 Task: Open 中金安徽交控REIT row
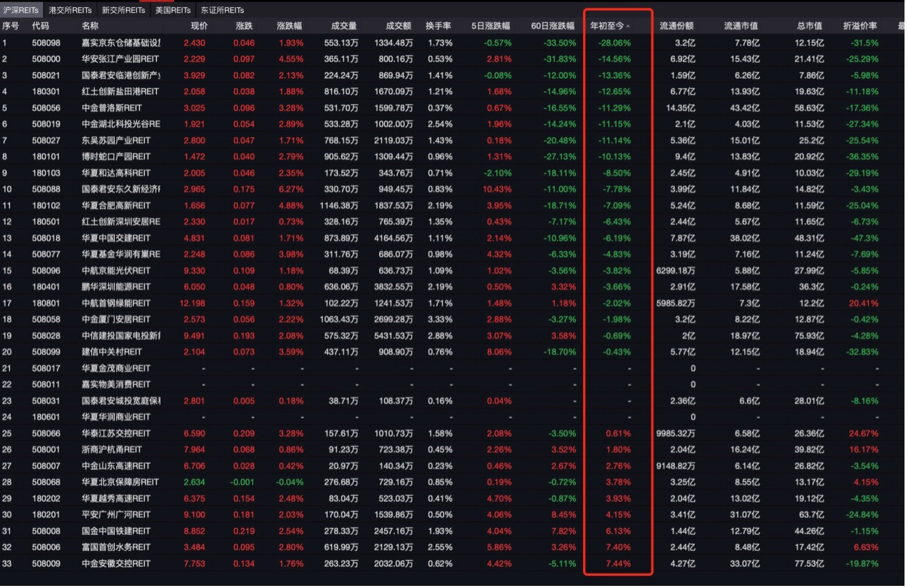453,564
